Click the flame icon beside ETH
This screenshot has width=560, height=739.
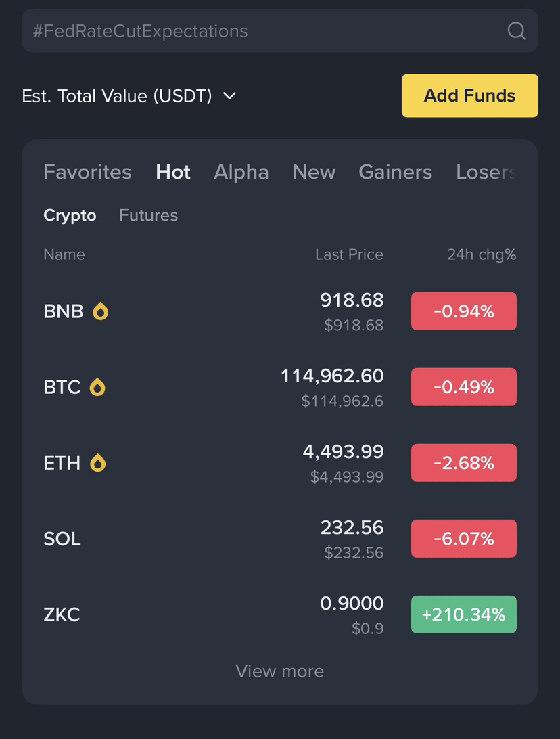tap(98, 463)
